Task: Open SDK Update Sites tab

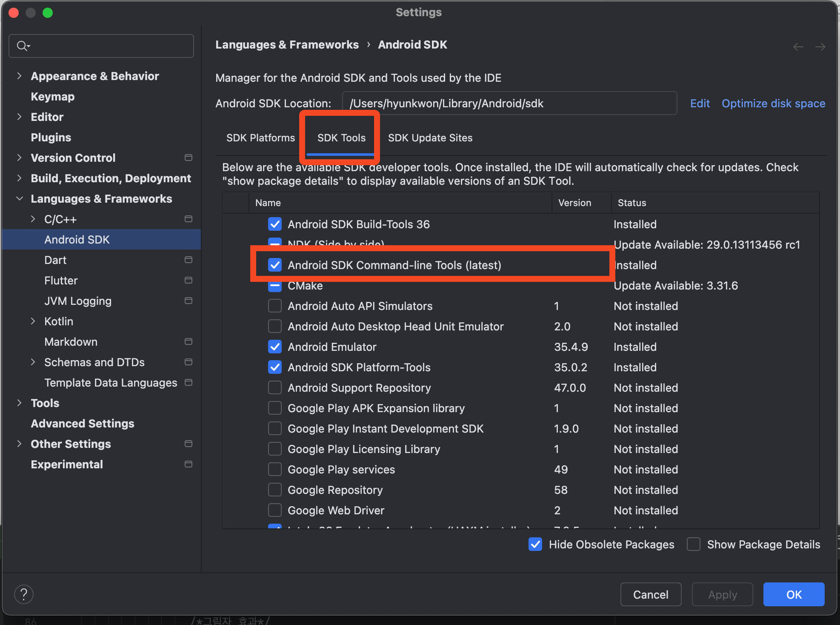Action: tap(430, 138)
